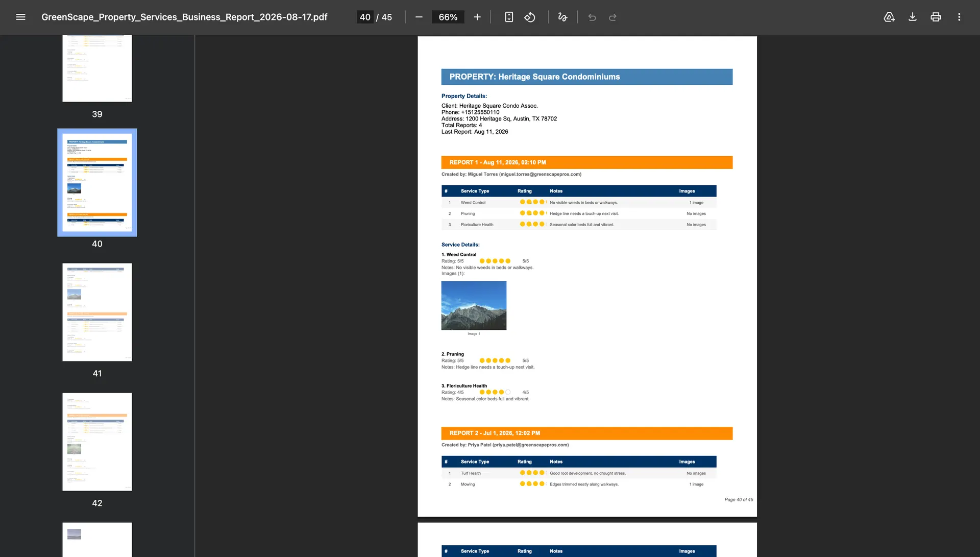The image size is (980, 557).
Task: Click the 1. Weed Control section heading
Action: click(459, 254)
